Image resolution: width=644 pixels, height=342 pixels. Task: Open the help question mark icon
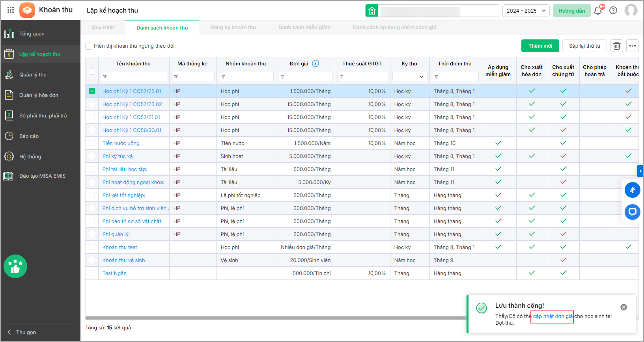point(613,11)
